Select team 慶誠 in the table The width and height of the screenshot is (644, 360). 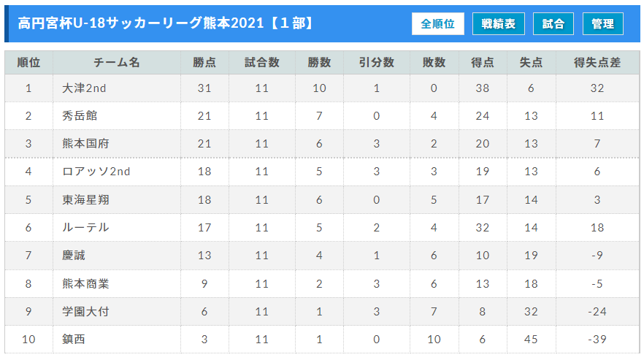tap(74, 255)
